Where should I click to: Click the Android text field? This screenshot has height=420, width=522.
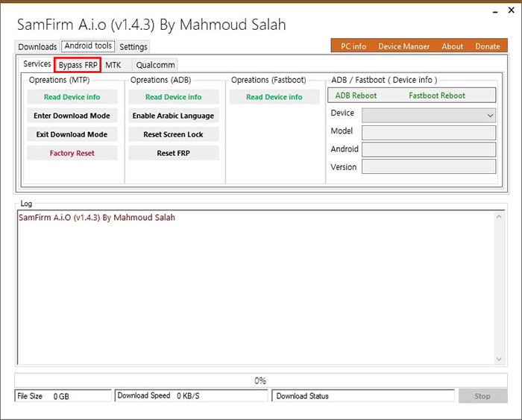pyautogui.click(x=429, y=149)
